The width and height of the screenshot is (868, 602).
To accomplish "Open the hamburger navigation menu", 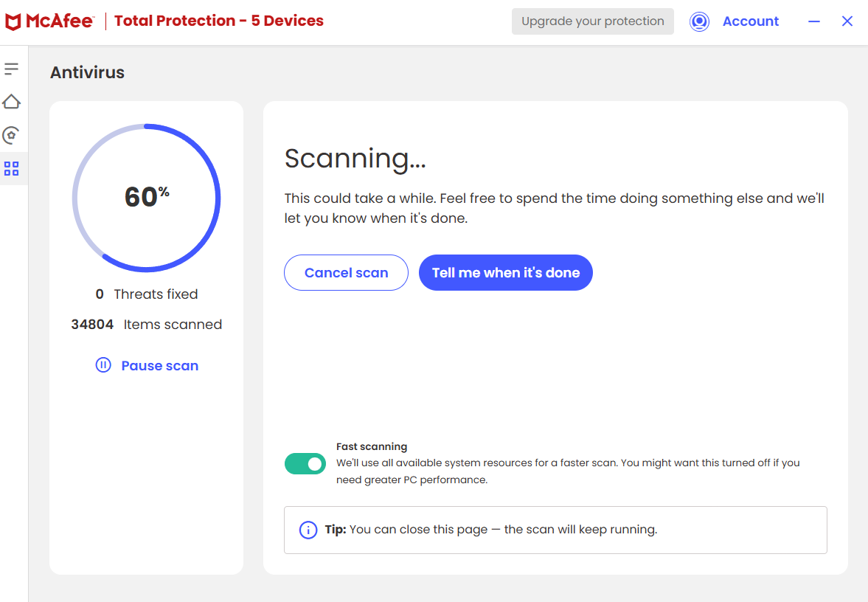I will pos(11,69).
